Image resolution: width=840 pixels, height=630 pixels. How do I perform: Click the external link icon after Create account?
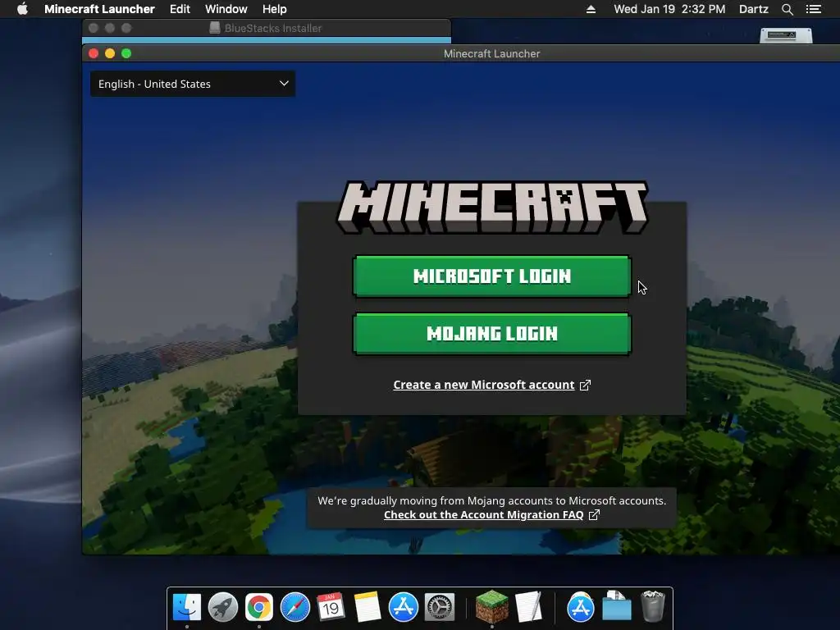pyautogui.click(x=585, y=386)
